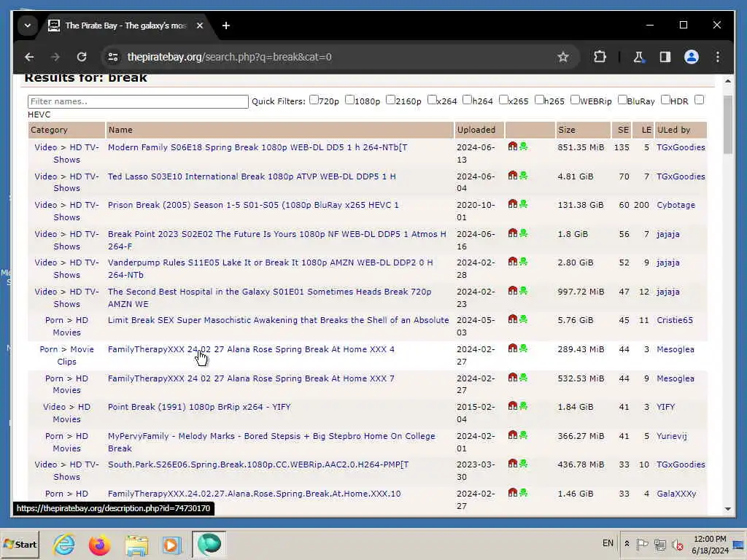The height and width of the screenshot is (560, 747).
Task: Open the tab search dropdown arrow
Action: coord(28,26)
